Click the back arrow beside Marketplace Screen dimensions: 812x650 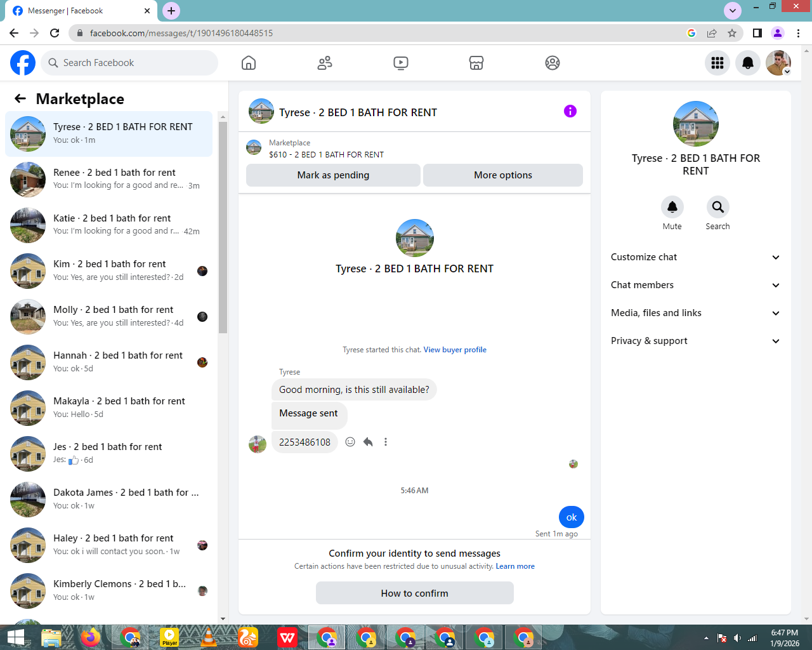pyautogui.click(x=20, y=98)
